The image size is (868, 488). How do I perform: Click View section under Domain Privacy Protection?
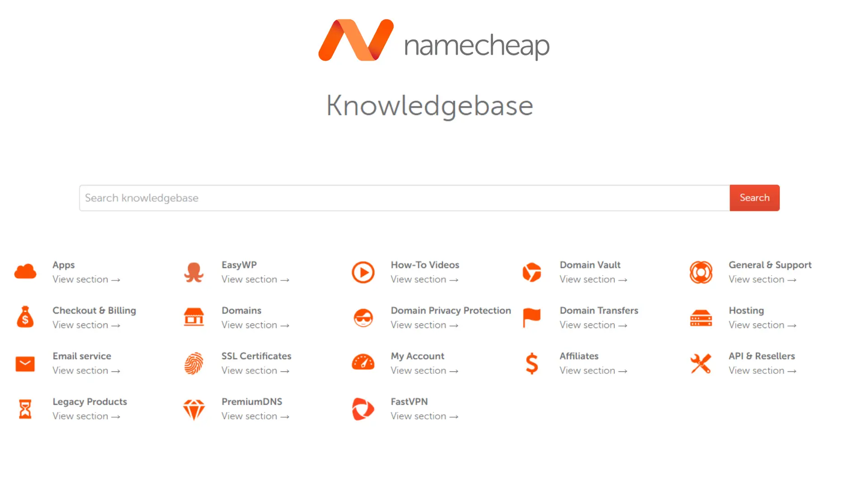(x=425, y=325)
